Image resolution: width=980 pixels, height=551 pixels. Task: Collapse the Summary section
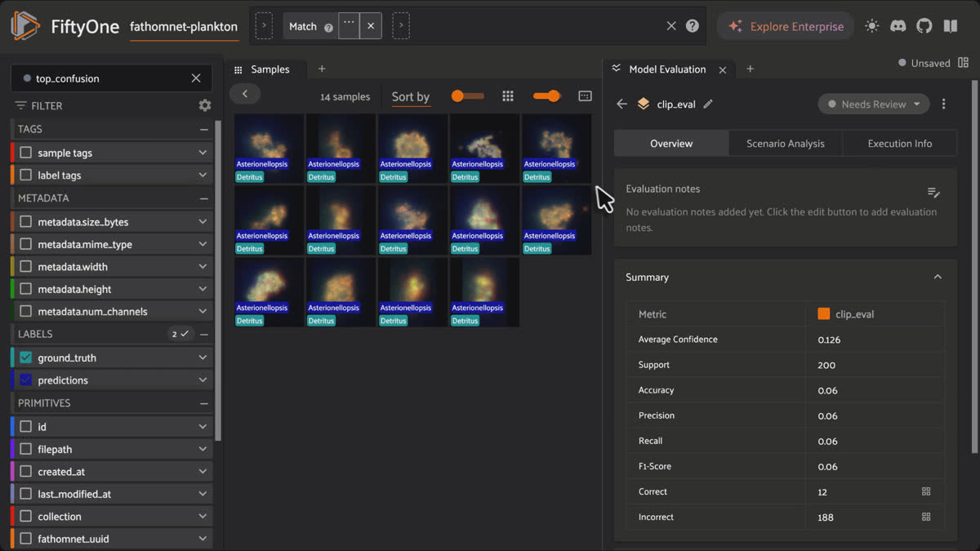pos(938,278)
